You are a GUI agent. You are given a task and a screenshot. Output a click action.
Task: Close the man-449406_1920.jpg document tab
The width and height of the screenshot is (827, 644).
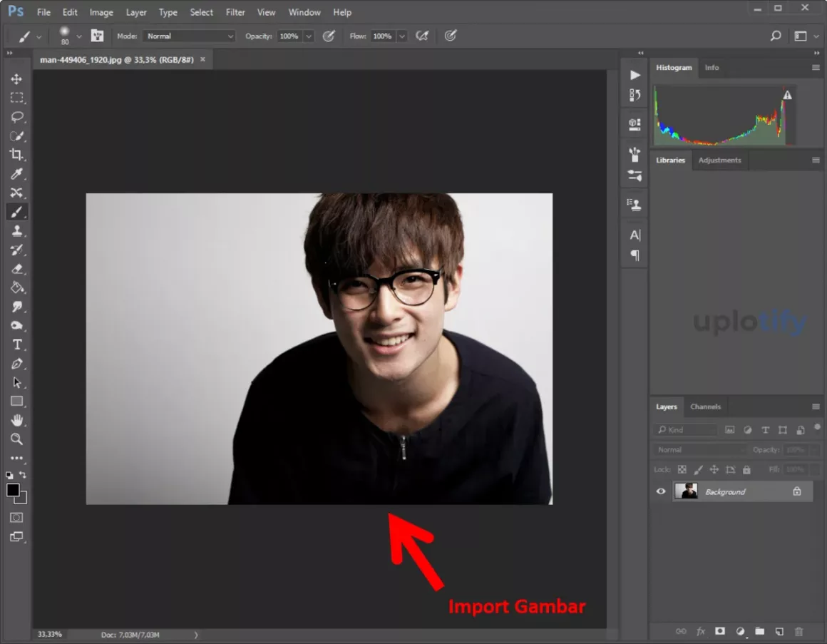click(202, 60)
